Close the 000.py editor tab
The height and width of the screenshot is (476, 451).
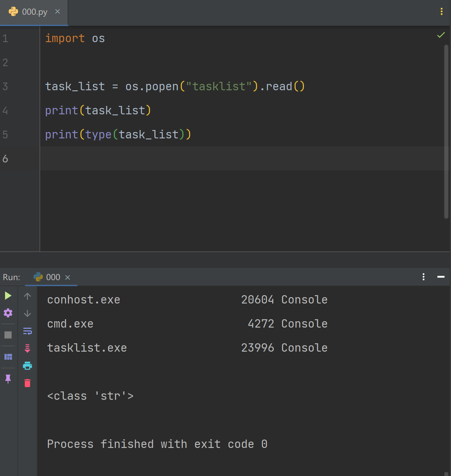58,11
